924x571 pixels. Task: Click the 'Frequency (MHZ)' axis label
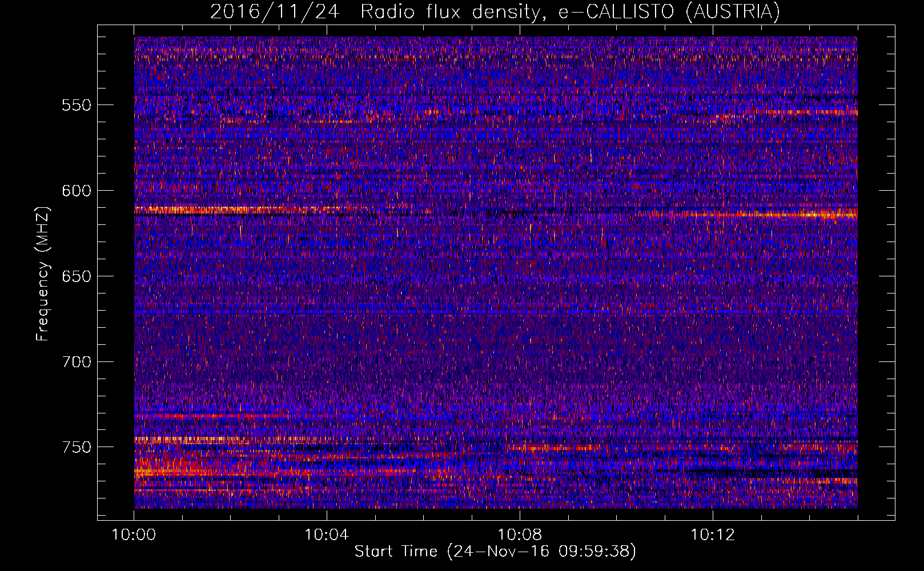(x=43, y=274)
